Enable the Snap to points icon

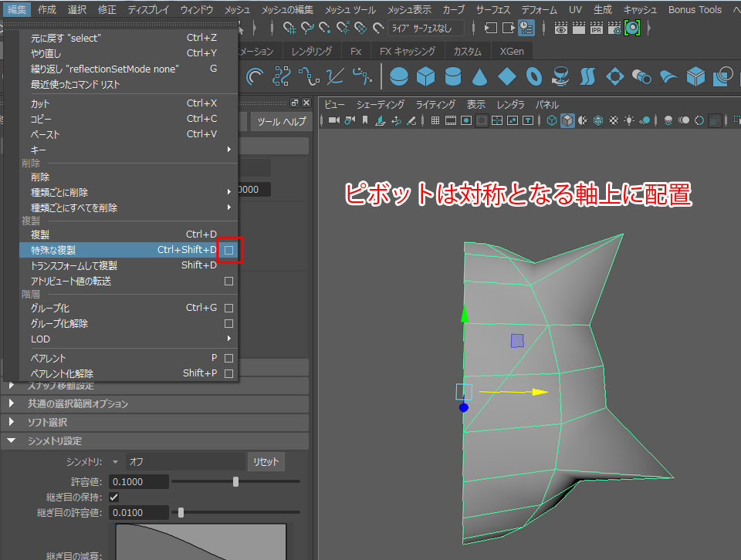point(325,29)
